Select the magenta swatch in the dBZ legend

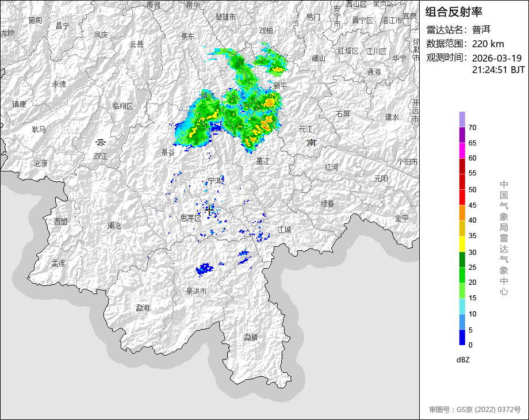tap(462, 150)
